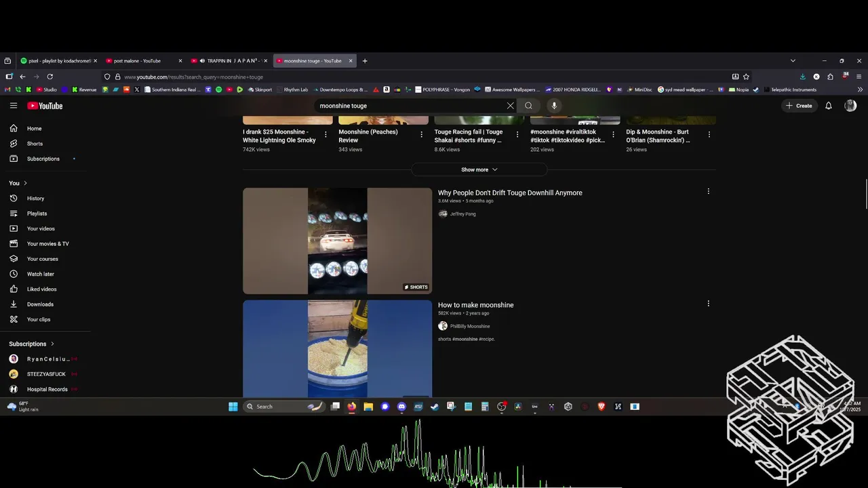
Task: Open the notifications bell
Action: 828,106
